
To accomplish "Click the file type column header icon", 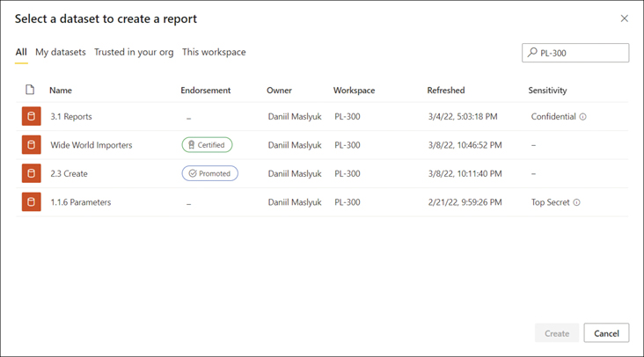I will click(30, 90).
